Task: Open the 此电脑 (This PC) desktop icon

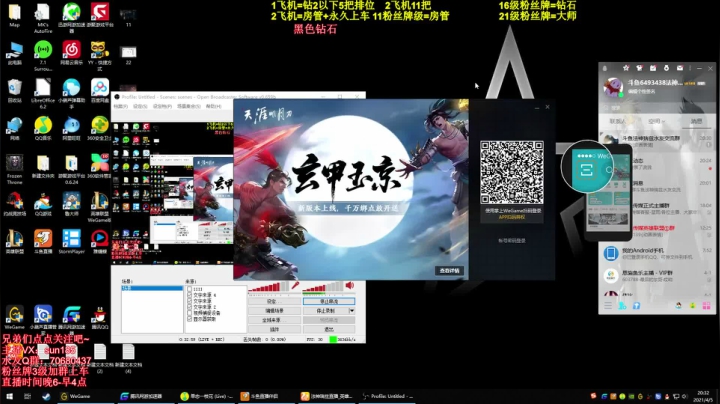Action: (x=15, y=53)
